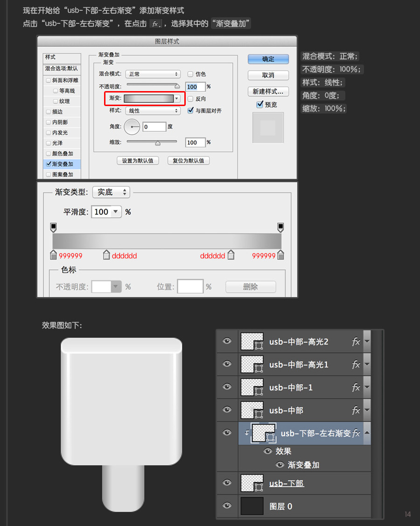Select 描边 in styles list
Screen dimensions: 420x526
pos(62,112)
